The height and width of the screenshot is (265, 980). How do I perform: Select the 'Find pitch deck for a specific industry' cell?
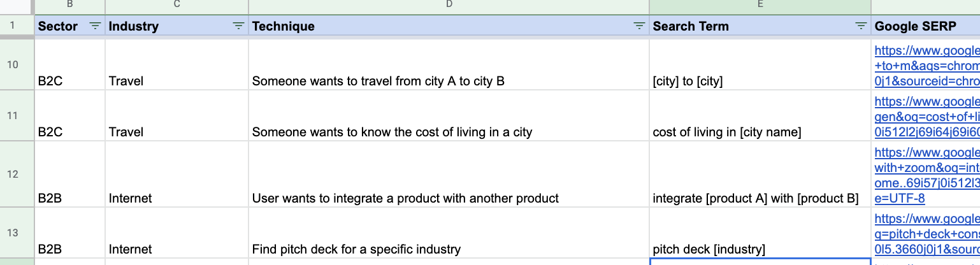coord(449,233)
